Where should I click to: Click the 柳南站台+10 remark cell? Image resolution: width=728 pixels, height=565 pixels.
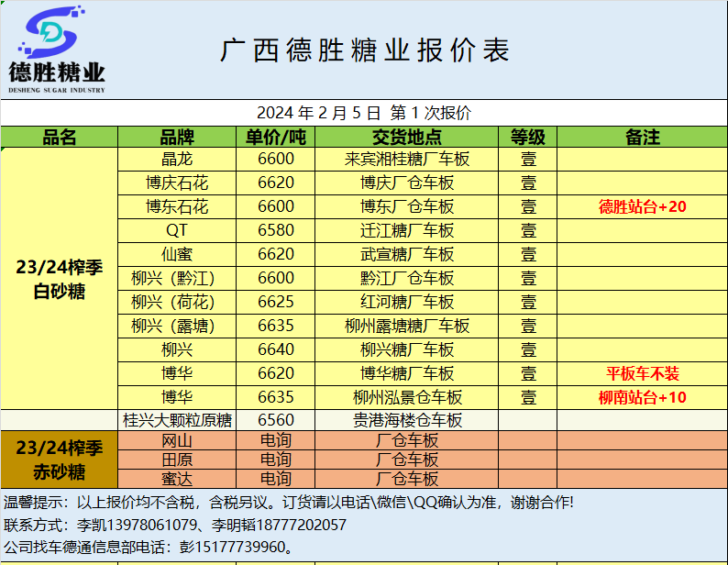pos(642,397)
